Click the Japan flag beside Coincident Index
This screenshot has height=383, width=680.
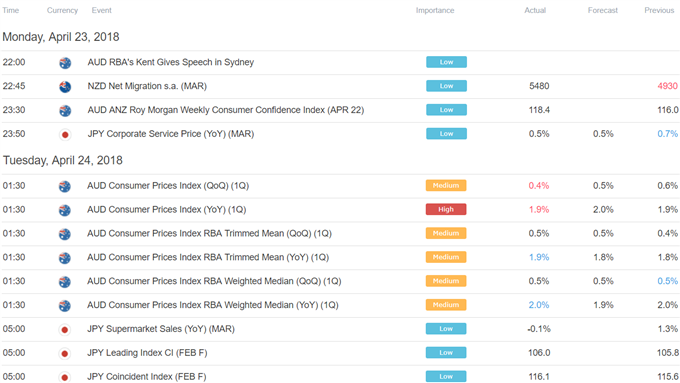[x=65, y=377]
